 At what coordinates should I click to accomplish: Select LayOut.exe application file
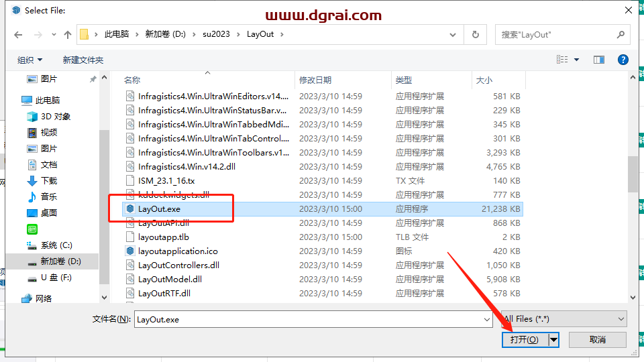(x=323, y=209)
